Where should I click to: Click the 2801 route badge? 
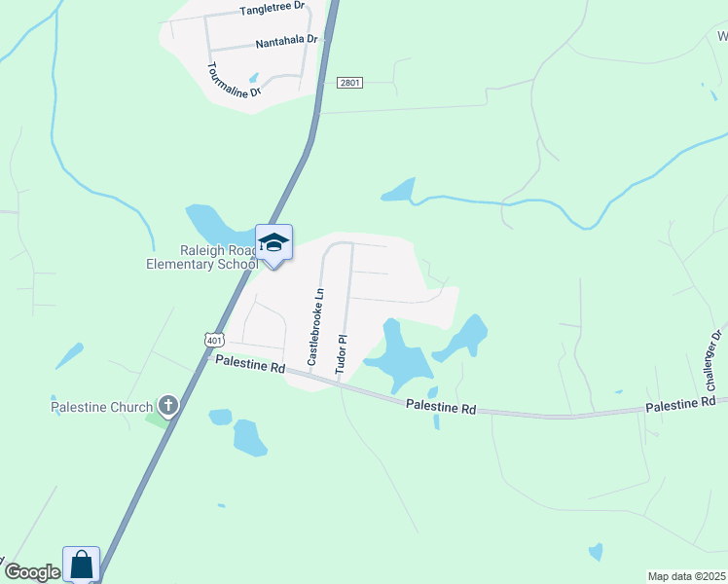coord(349,83)
